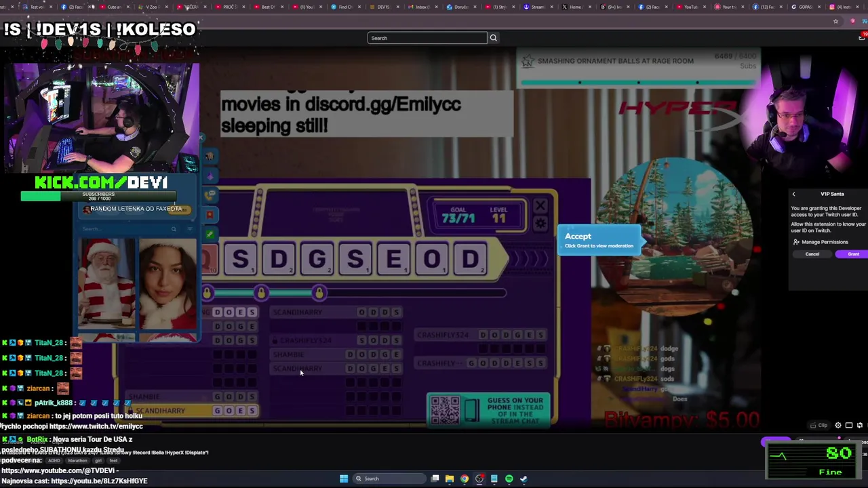Viewport: 868px width, 488px height.
Task: Click the Twitch search magnifier button
Action: (x=494, y=38)
